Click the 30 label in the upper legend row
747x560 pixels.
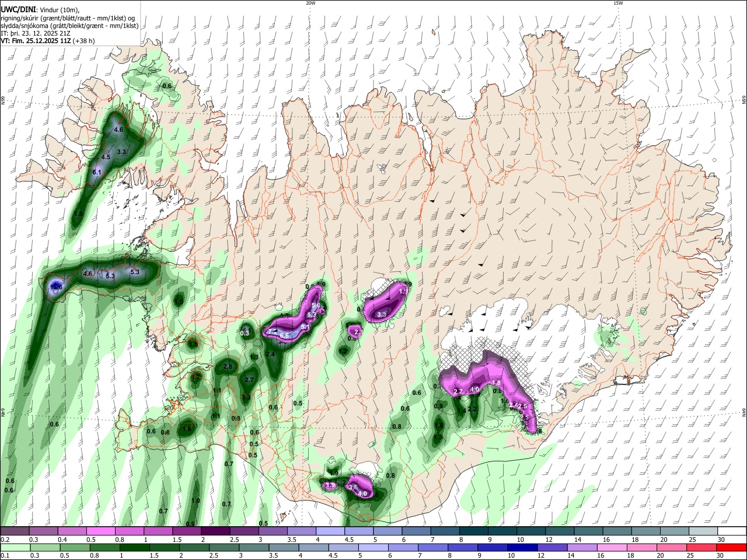[x=721, y=540]
